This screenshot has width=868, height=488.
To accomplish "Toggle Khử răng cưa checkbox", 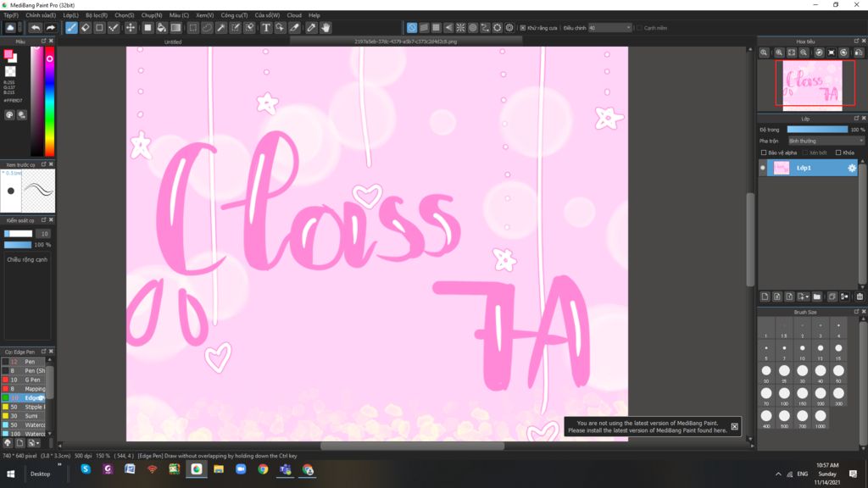I will pos(522,28).
